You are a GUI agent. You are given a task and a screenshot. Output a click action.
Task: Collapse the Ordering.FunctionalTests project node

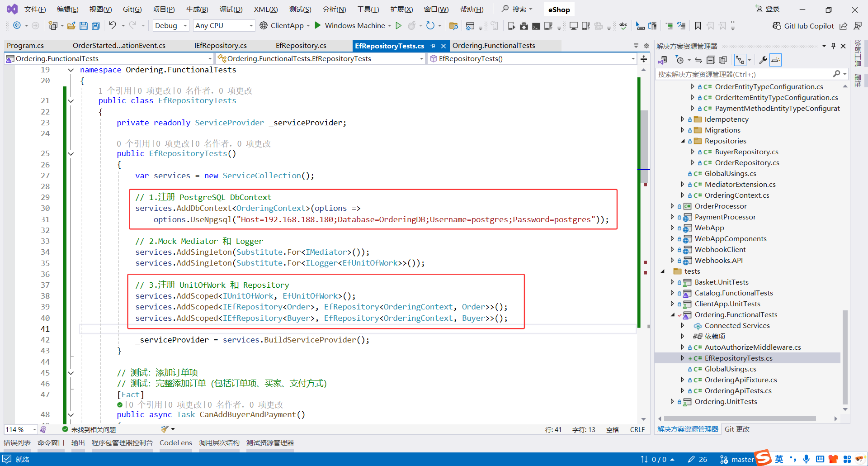673,315
